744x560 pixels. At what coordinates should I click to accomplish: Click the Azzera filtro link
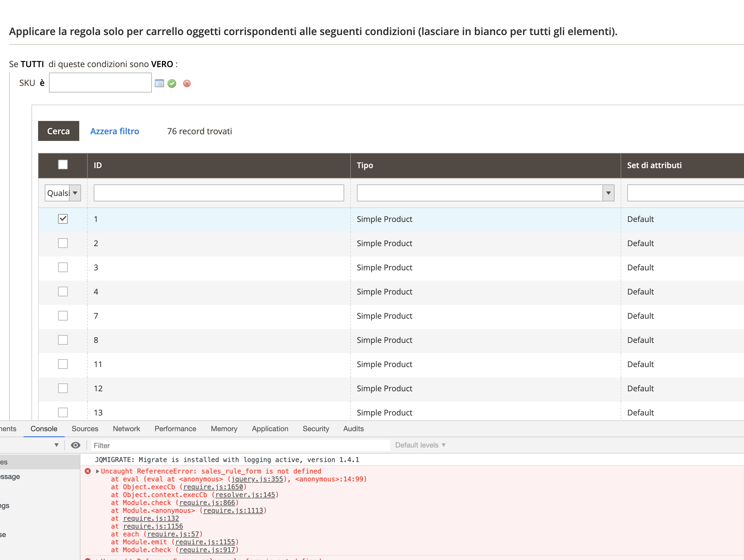pyautogui.click(x=114, y=131)
